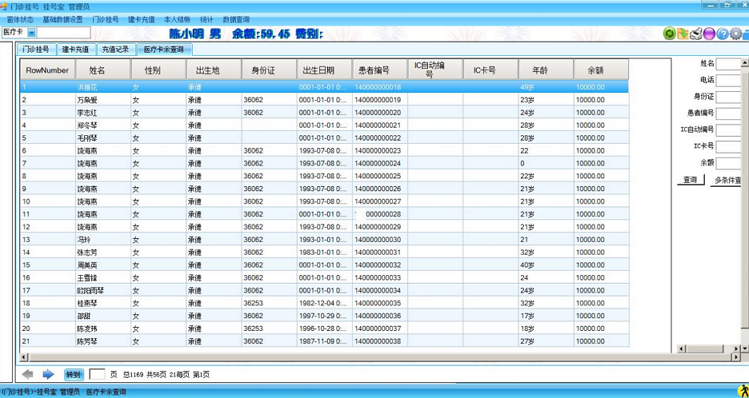Screen dimensions: 749x398
Task: Sort by the 余额 column header
Action: coord(601,70)
